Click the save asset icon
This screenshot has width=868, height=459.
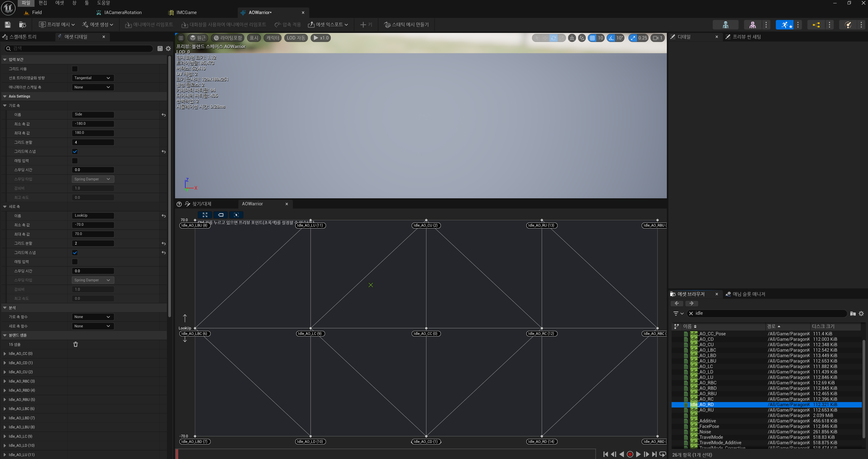[8, 25]
